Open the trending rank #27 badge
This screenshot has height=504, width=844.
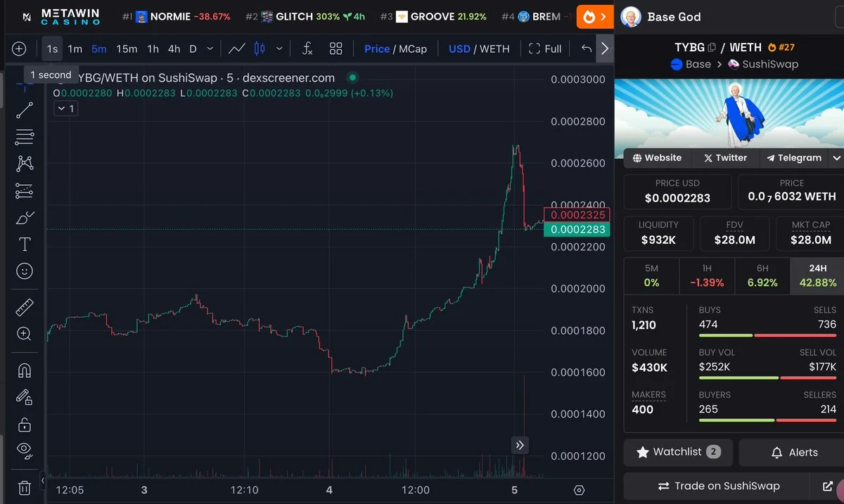coord(781,47)
